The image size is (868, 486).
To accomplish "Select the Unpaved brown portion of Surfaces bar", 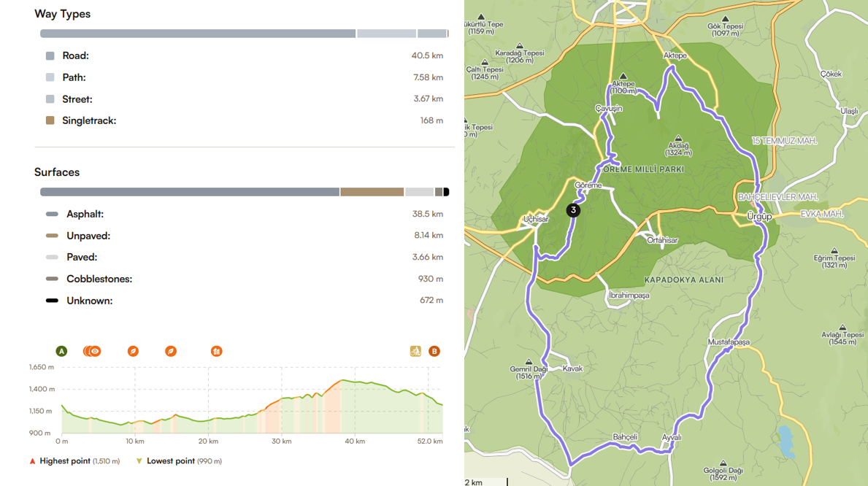I will 372,192.
